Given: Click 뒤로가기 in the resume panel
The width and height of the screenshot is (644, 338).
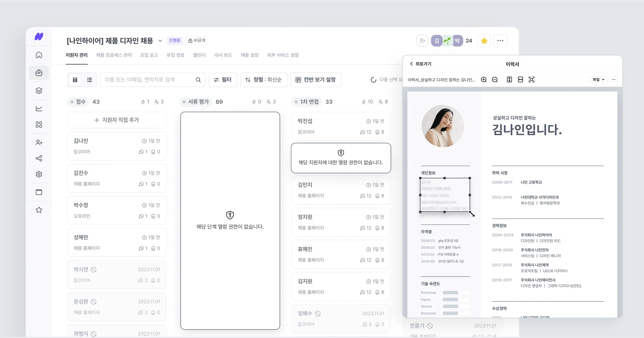Looking at the screenshot, I should click(x=420, y=64).
